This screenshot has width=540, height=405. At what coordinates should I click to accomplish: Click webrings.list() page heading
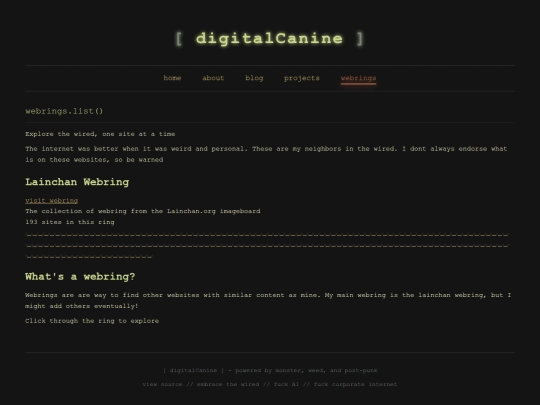point(64,111)
